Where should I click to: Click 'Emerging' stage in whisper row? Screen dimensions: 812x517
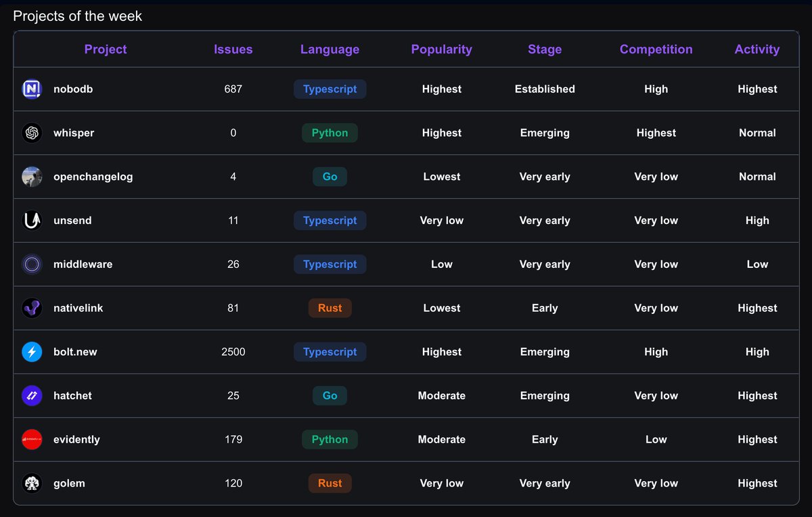(545, 133)
